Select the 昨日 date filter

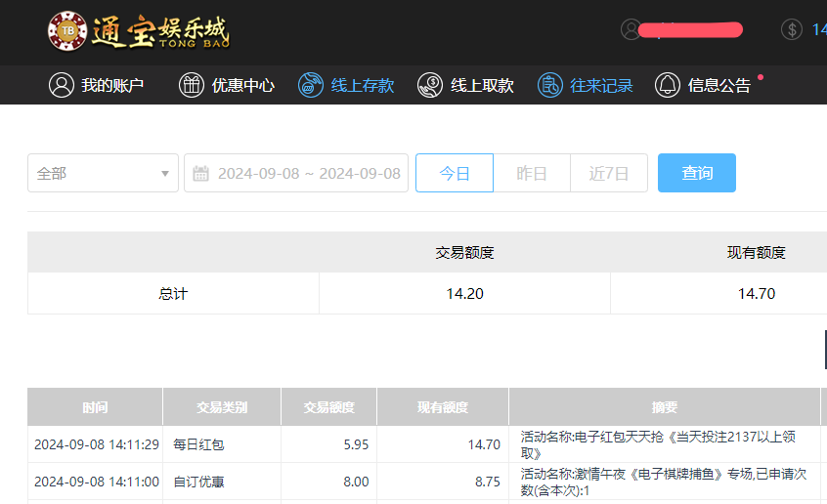click(x=532, y=173)
